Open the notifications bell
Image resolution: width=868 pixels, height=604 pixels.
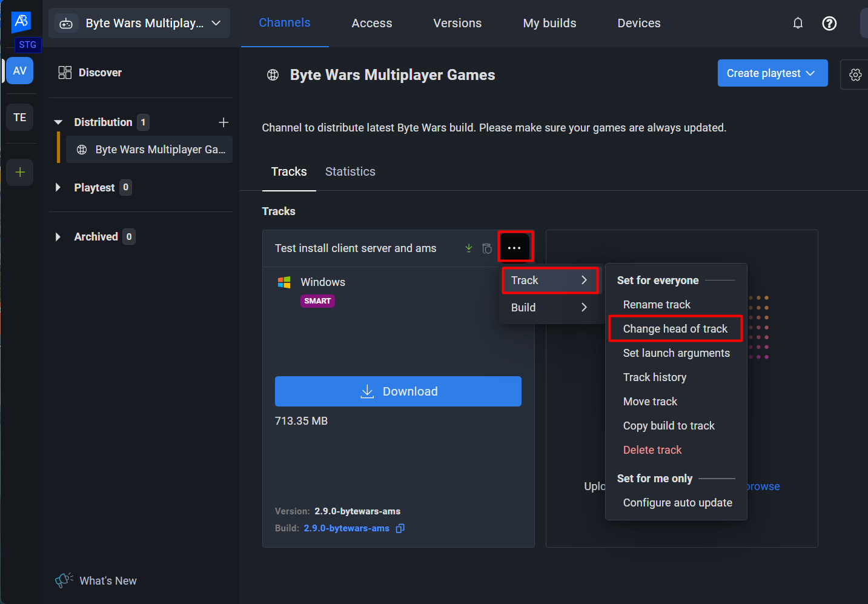point(798,23)
